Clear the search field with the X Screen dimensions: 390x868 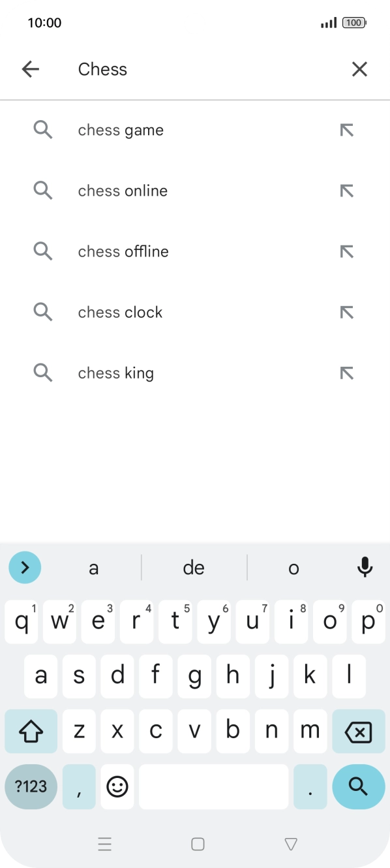click(x=359, y=69)
